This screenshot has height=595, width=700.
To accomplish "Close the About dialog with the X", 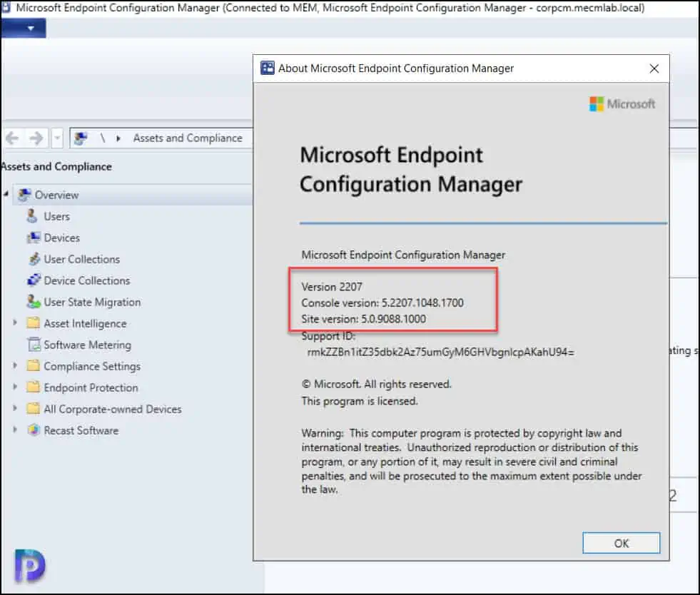I will coord(654,68).
